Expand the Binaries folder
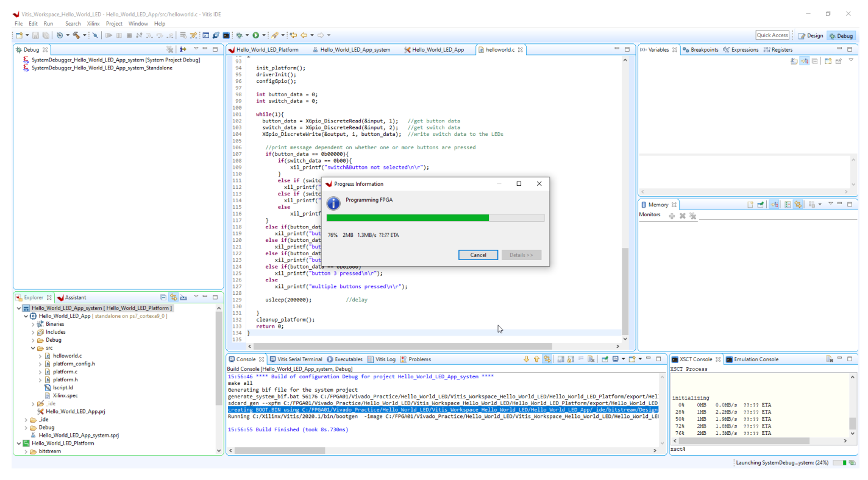868x480 pixels. coord(33,324)
